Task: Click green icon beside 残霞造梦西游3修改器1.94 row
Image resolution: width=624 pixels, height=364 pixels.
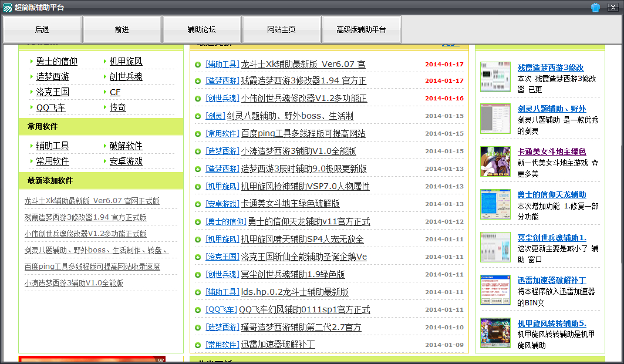Action: 198,81
